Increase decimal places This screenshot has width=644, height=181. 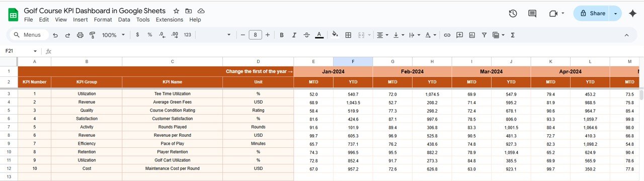175,35
